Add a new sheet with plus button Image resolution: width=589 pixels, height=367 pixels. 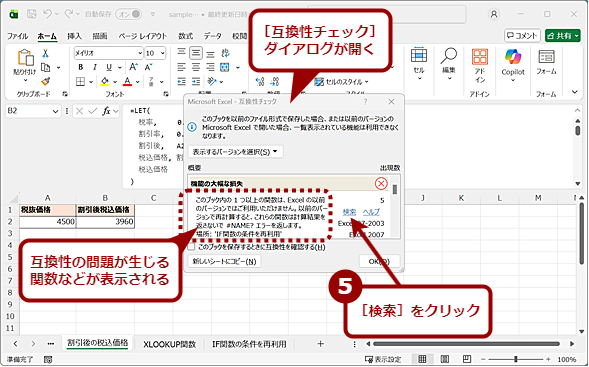320,344
